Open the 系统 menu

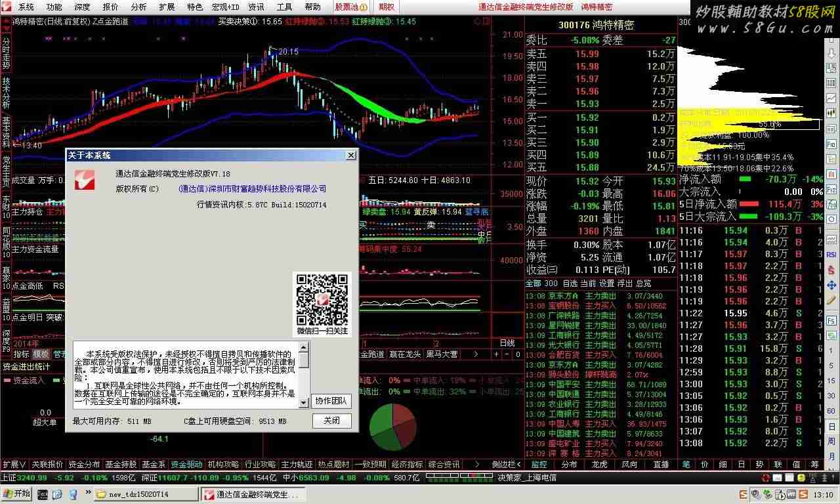click(x=26, y=7)
